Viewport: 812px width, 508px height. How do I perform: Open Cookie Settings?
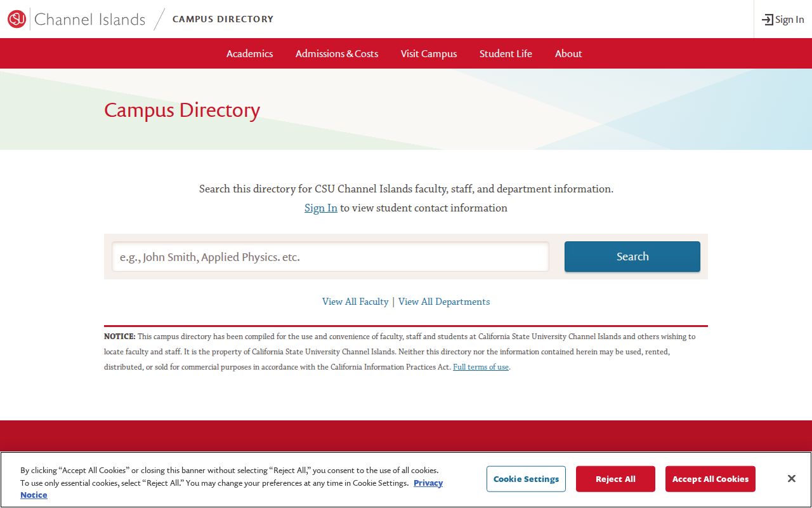tap(526, 479)
